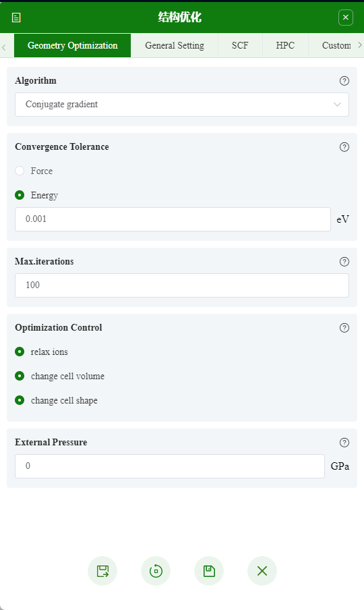Open help for External Pressure section
This screenshot has width=364, height=610.
(x=344, y=443)
